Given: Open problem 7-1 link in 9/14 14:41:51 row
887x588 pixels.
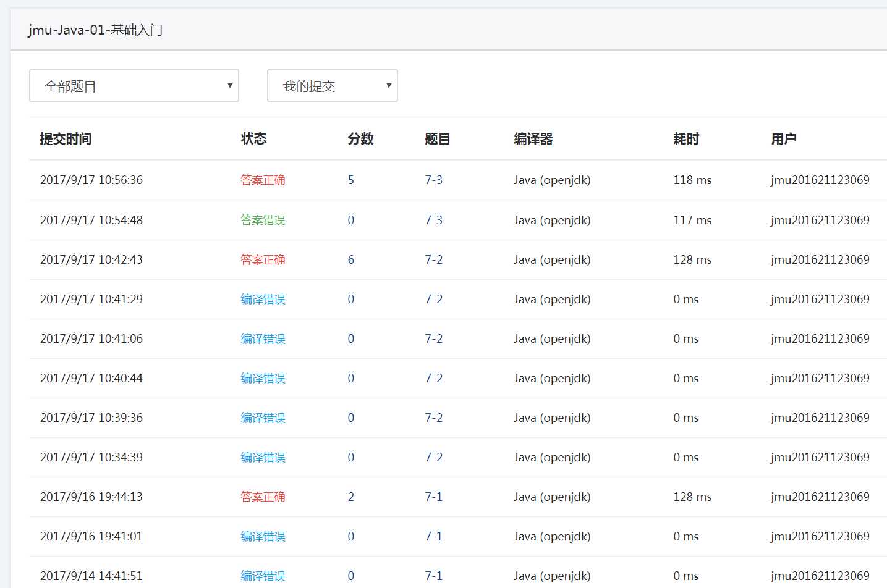Looking at the screenshot, I should (x=434, y=576).
